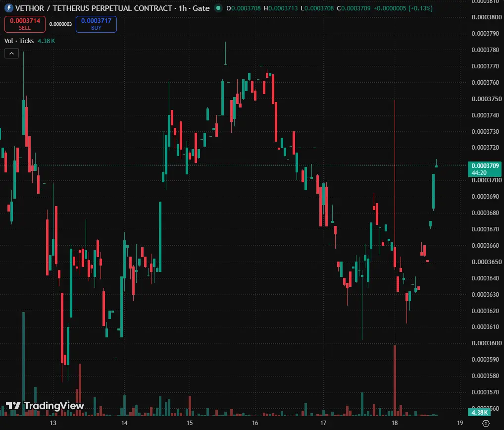Click the open value O0.0003708 in the header
Viewport: 504px width, 430px height.
pyautogui.click(x=243, y=8)
